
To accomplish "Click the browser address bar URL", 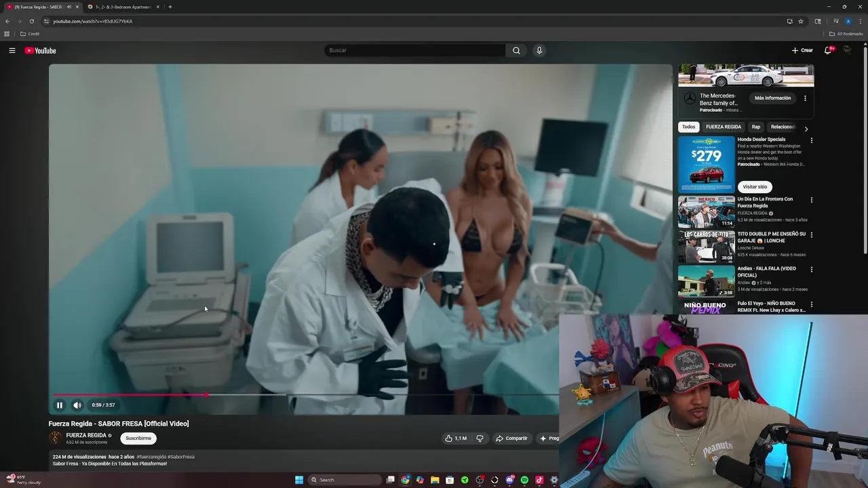I will (x=93, y=21).
